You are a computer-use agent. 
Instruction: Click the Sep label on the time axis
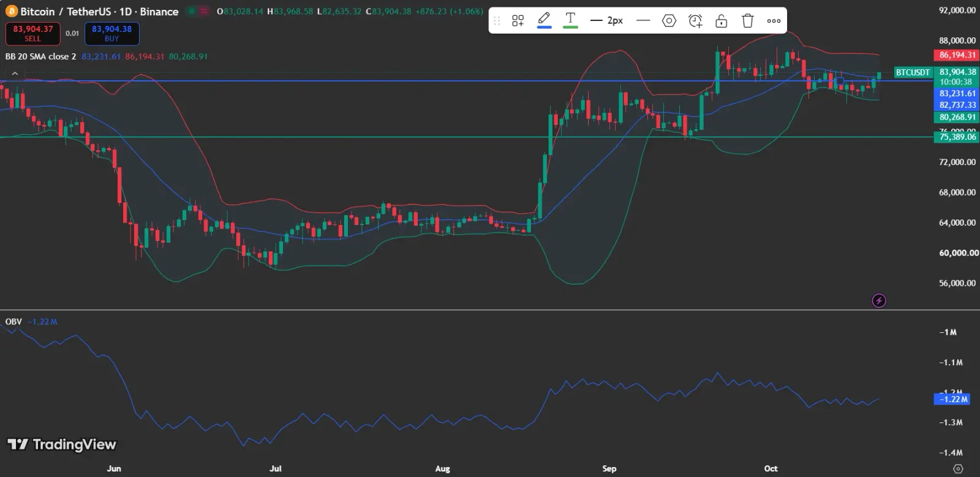609,468
